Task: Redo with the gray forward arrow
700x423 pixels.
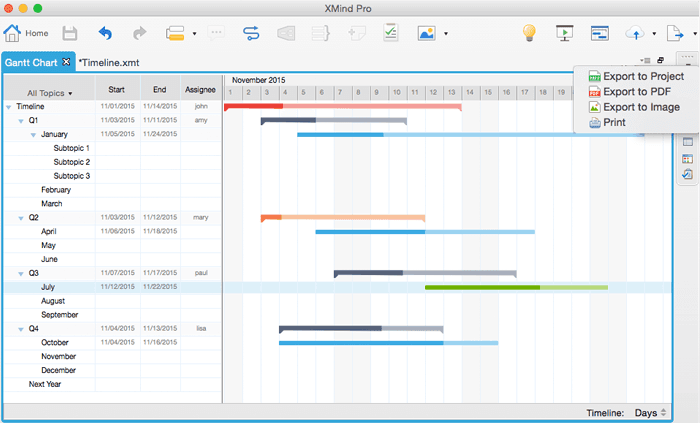Action: (x=140, y=33)
